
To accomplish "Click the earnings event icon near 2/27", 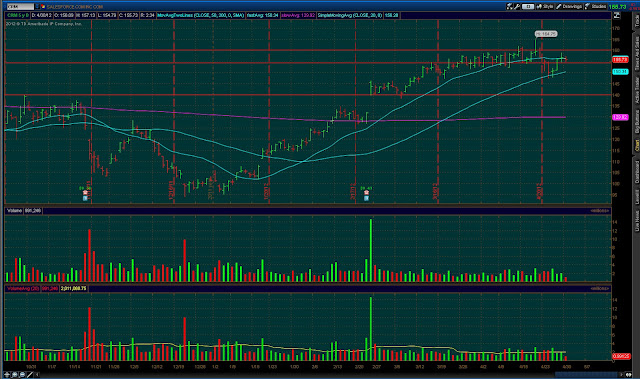I will 367,193.
